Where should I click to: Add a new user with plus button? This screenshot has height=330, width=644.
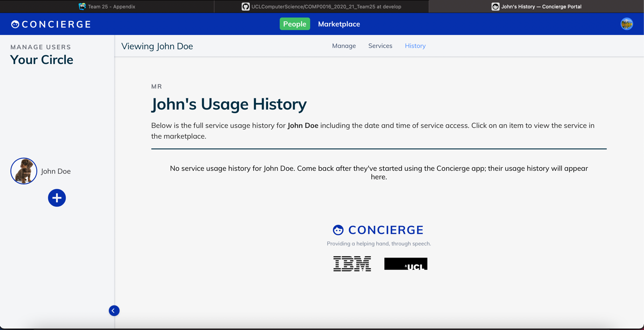click(x=57, y=198)
